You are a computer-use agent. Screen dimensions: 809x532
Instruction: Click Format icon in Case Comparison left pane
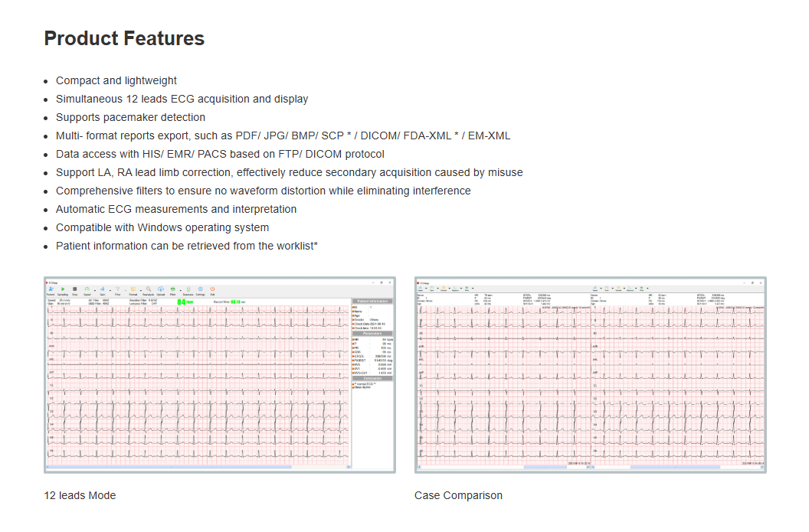pyautogui.click(x=444, y=288)
